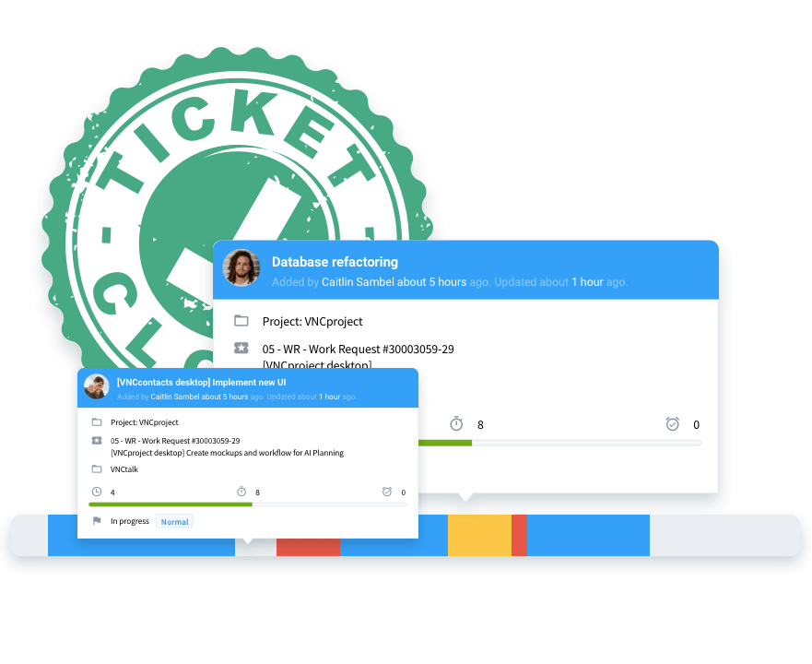Select the yellow segment on the timeline bar
This screenshot has height=664, width=812.
coord(479,535)
